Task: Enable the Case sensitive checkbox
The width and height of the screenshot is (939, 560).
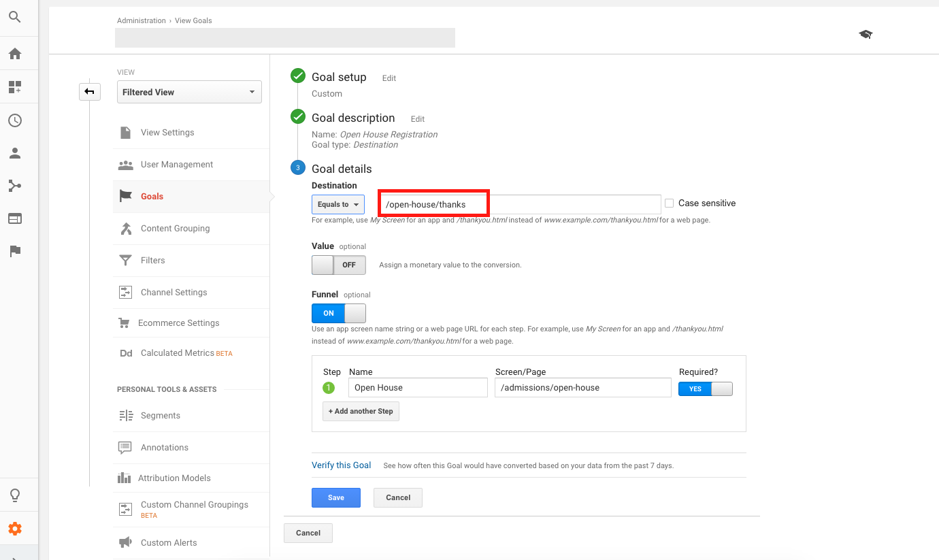Action: (x=669, y=203)
